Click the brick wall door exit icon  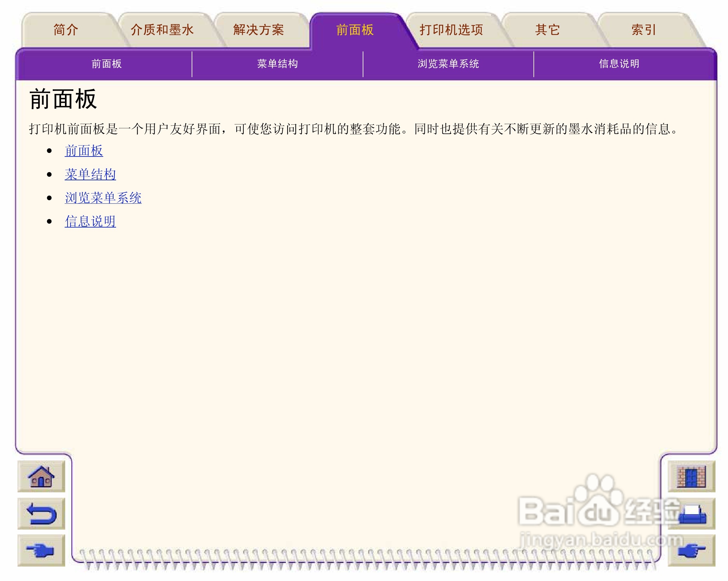point(691,476)
